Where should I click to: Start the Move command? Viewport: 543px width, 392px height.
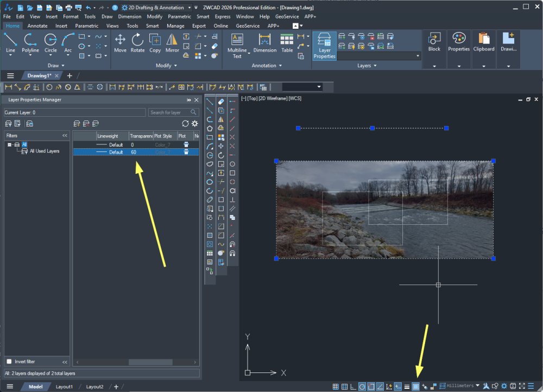coord(120,43)
